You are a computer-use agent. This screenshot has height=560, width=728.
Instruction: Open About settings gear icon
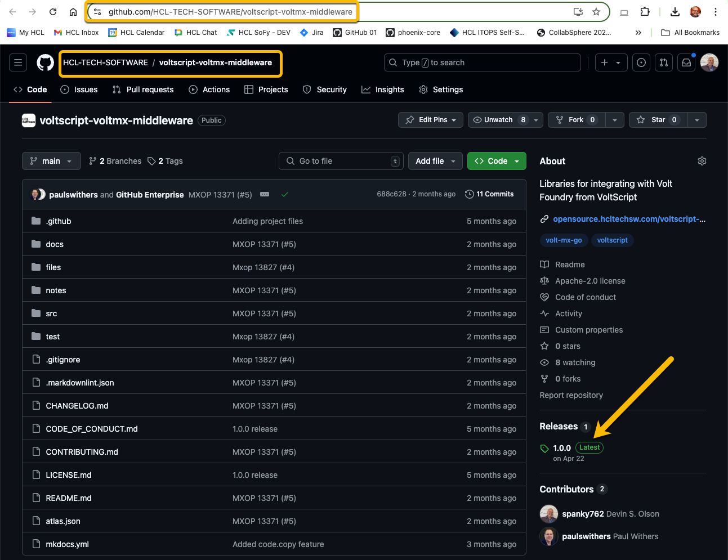pyautogui.click(x=702, y=161)
